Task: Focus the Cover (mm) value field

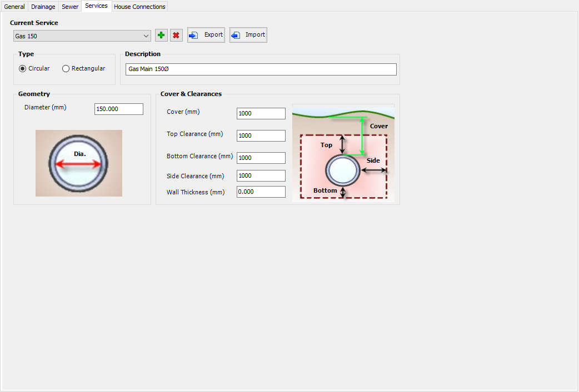Action: [261, 113]
